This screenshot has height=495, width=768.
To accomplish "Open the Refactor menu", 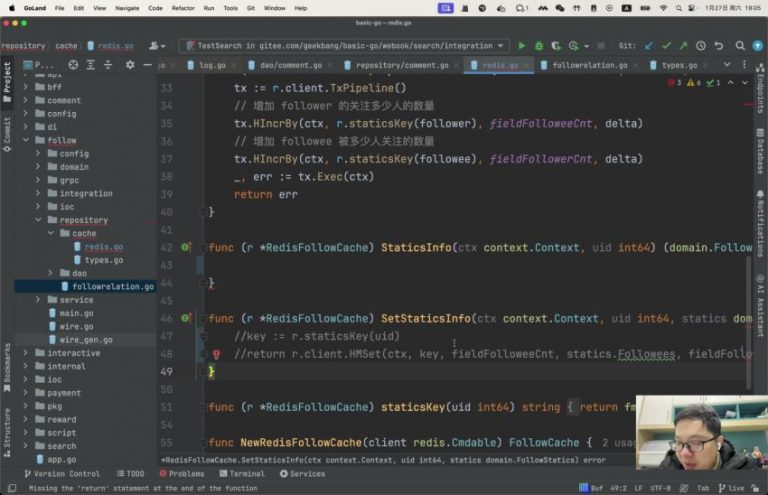I will (x=183, y=7).
